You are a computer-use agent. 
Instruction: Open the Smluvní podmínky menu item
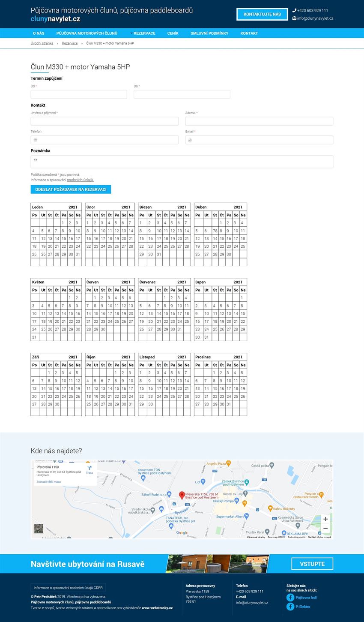click(209, 33)
